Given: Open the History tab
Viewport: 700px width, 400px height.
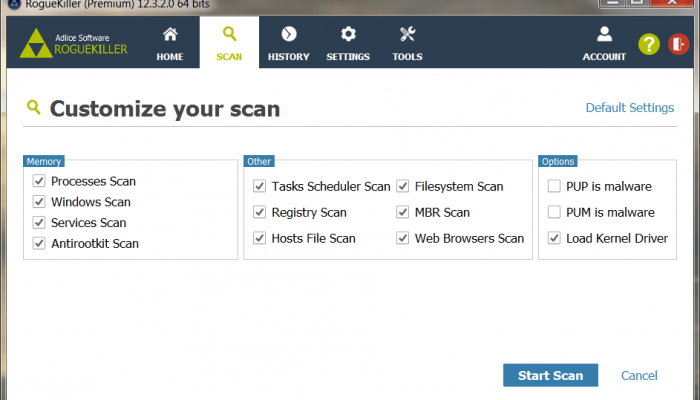Looking at the screenshot, I should tap(288, 44).
